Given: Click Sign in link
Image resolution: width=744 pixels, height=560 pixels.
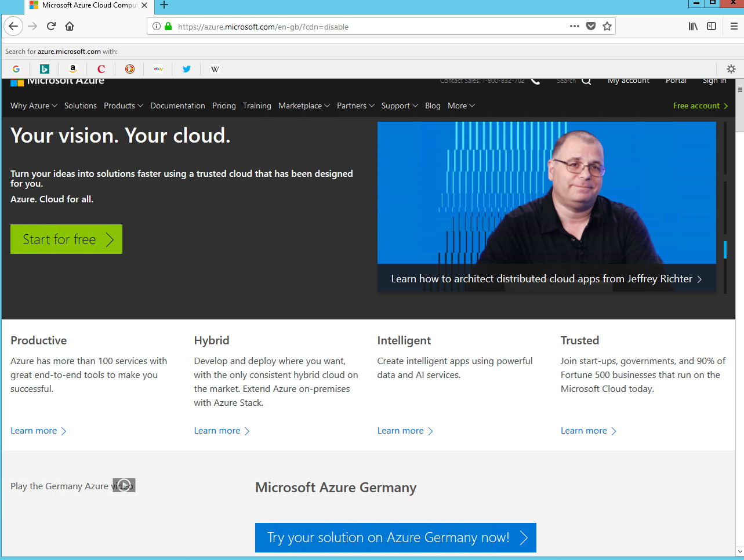Looking at the screenshot, I should click(714, 81).
